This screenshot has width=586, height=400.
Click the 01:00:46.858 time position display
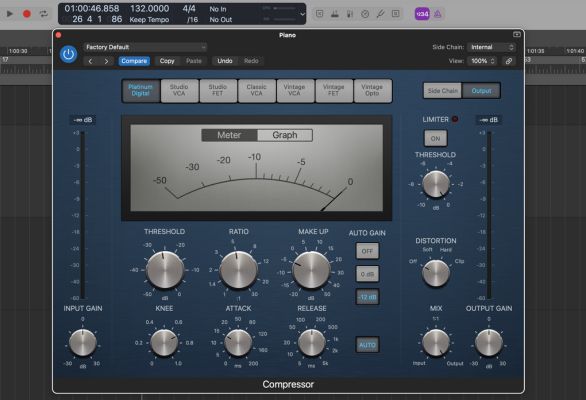92,8
